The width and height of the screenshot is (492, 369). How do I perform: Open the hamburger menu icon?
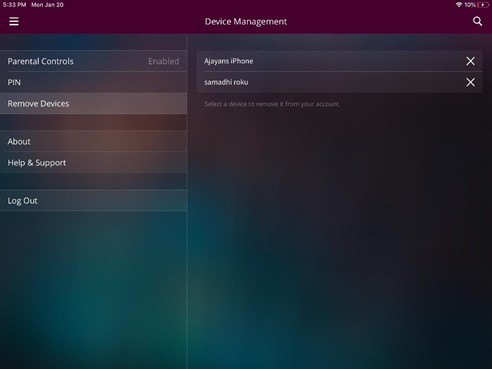coord(14,21)
